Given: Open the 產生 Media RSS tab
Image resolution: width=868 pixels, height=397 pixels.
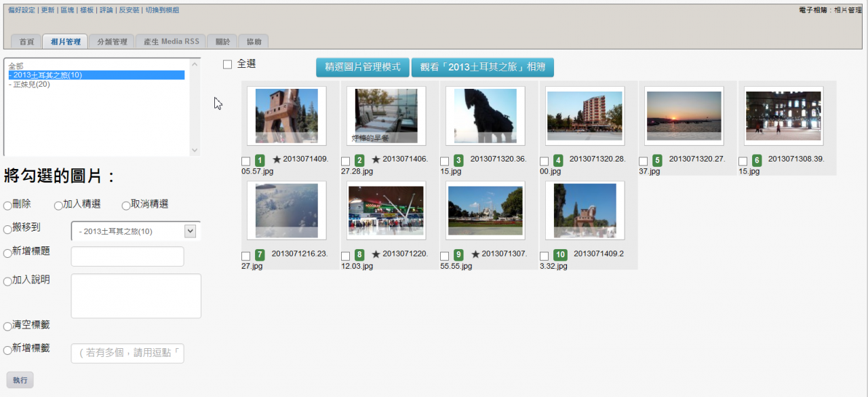Looking at the screenshot, I should pos(172,42).
